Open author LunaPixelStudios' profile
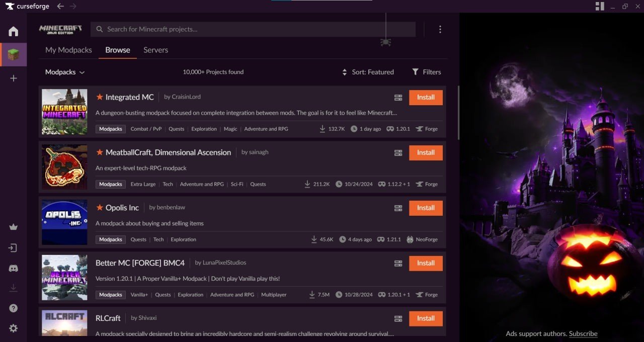Image resolution: width=644 pixels, height=342 pixels. pos(224,263)
